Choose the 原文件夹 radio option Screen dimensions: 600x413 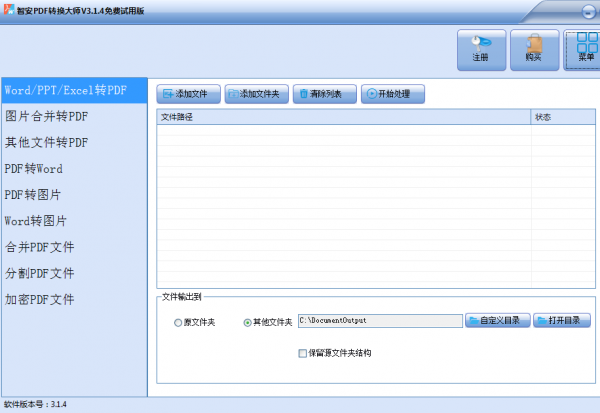point(178,323)
